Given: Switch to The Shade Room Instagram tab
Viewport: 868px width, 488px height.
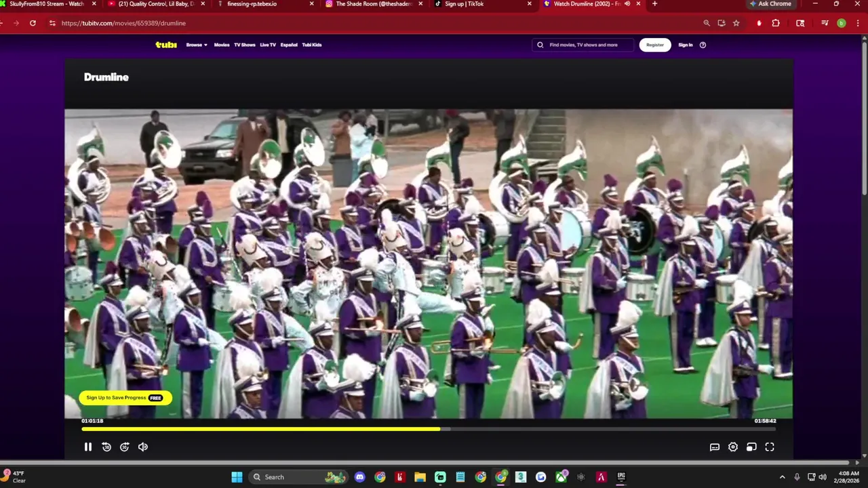Looking at the screenshot, I should tap(373, 4).
